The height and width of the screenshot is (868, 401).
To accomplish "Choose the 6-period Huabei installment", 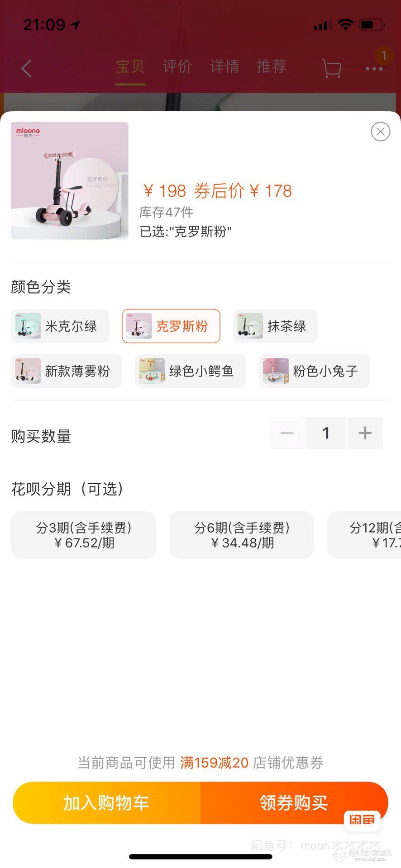I will [x=242, y=535].
